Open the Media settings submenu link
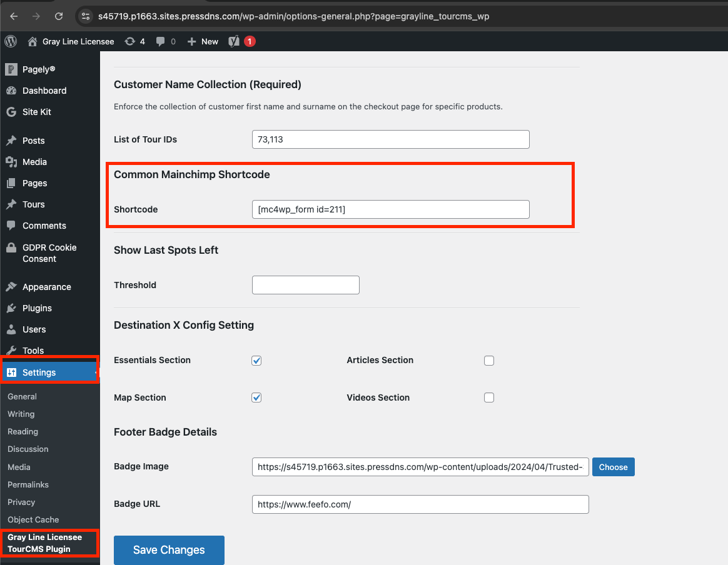 19,467
